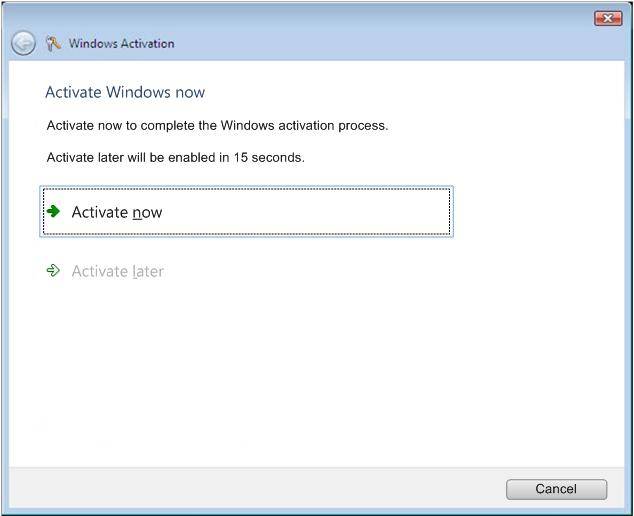Screen dimensions: 634x516
Task: Click empty space inside Activate now box
Action: click(x=307, y=211)
